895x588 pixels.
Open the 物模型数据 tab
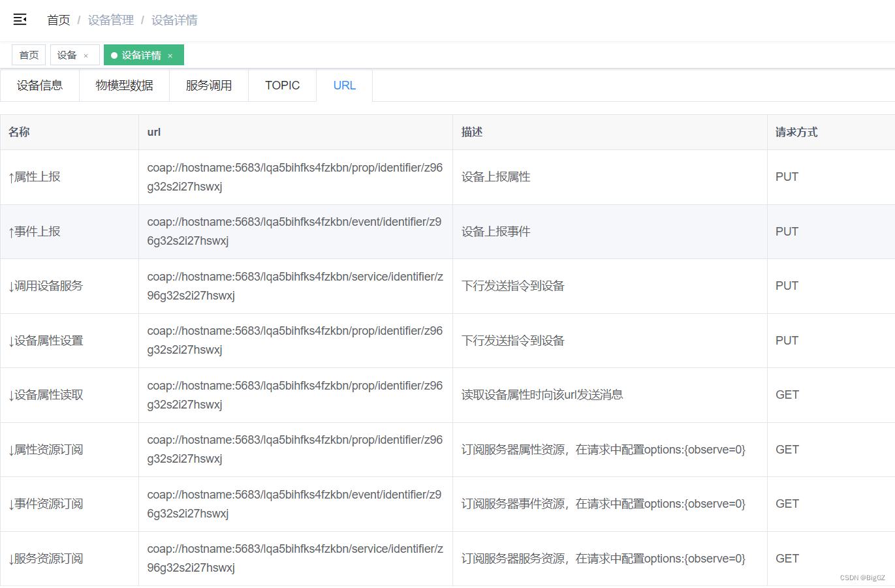(124, 85)
